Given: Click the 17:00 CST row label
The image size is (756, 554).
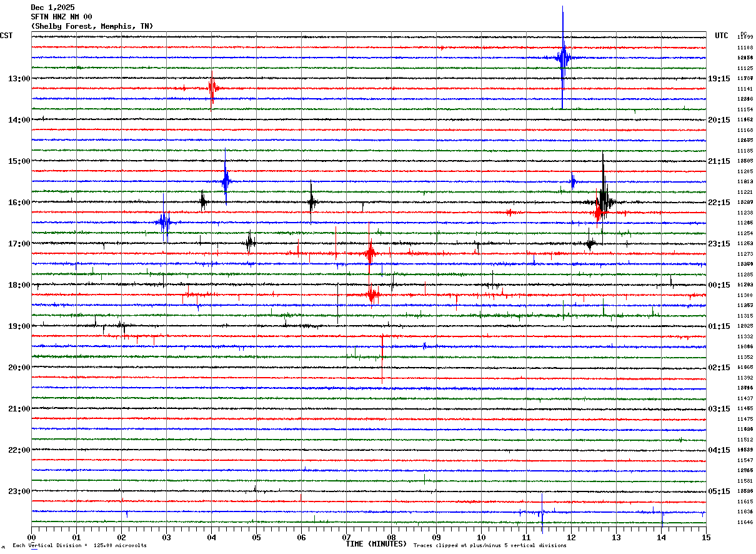Looking at the screenshot, I should coord(19,244).
